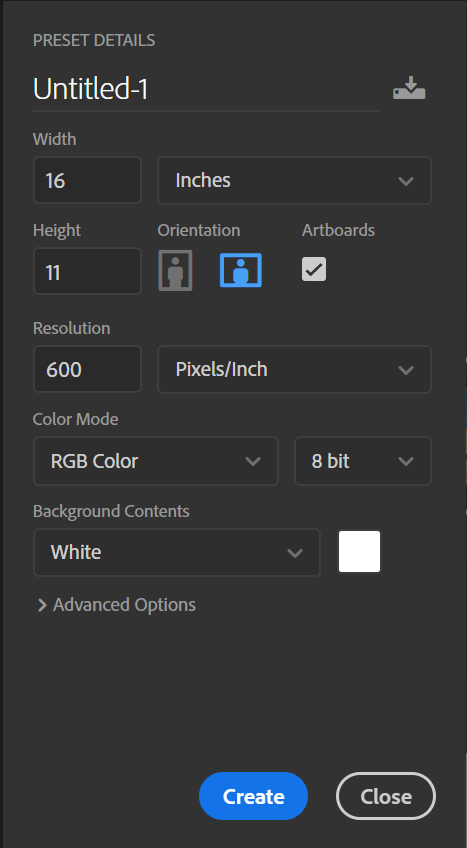The width and height of the screenshot is (467, 848).
Task: Open the 8 bit depth dropdown
Action: (363, 461)
